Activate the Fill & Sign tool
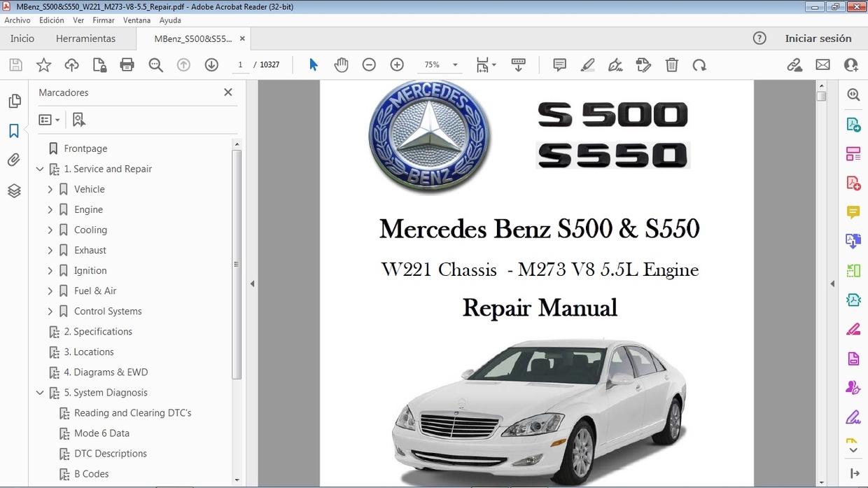The image size is (868, 488). pyautogui.click(x=615, y=64)
